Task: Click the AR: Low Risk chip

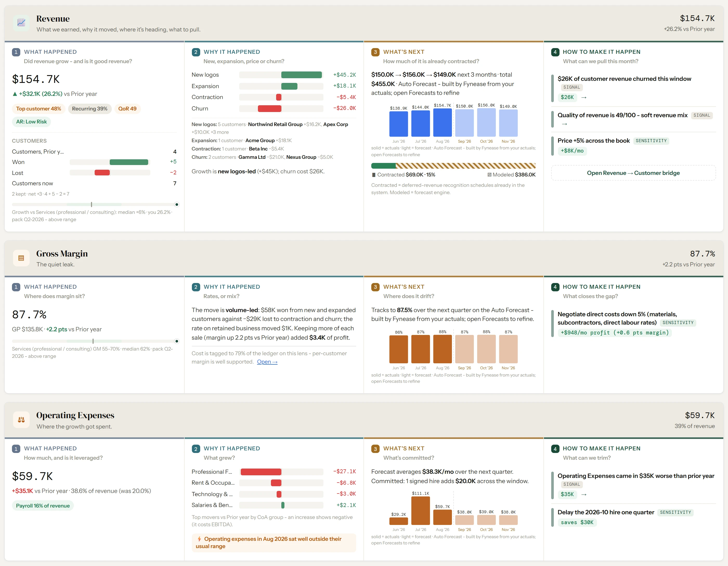Action: click(31, 122)
